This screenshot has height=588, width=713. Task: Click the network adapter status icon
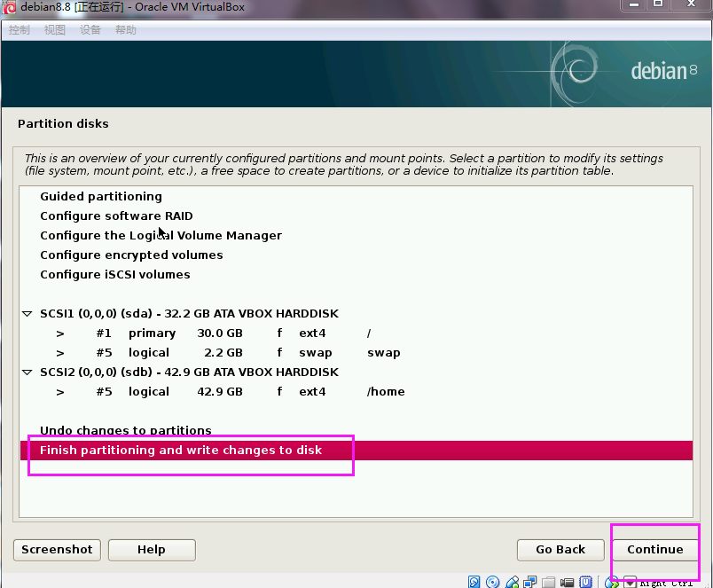[x=530, y=583]
